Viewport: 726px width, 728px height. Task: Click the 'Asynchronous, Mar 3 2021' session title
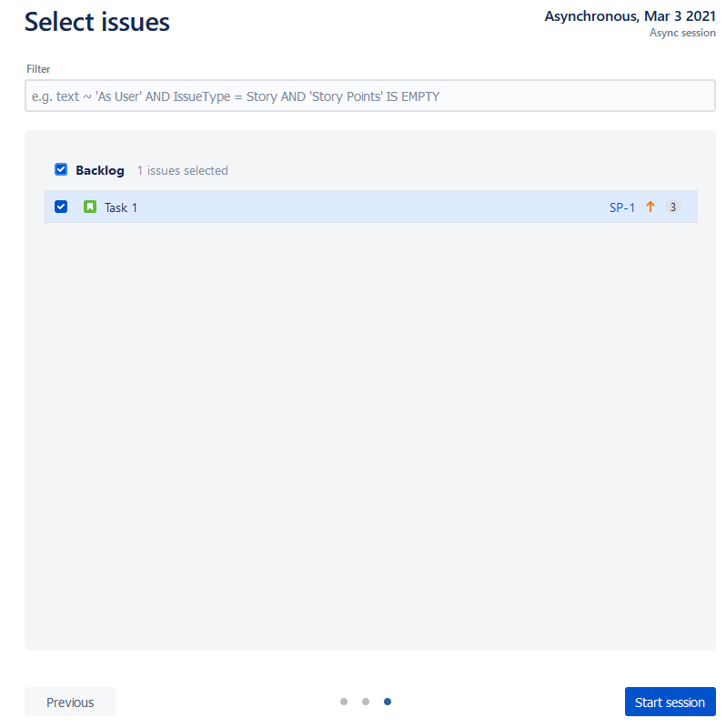630,16
